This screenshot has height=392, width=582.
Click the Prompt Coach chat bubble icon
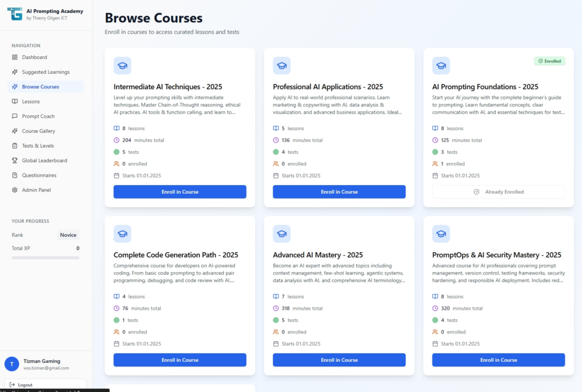(x=15, y=116)
